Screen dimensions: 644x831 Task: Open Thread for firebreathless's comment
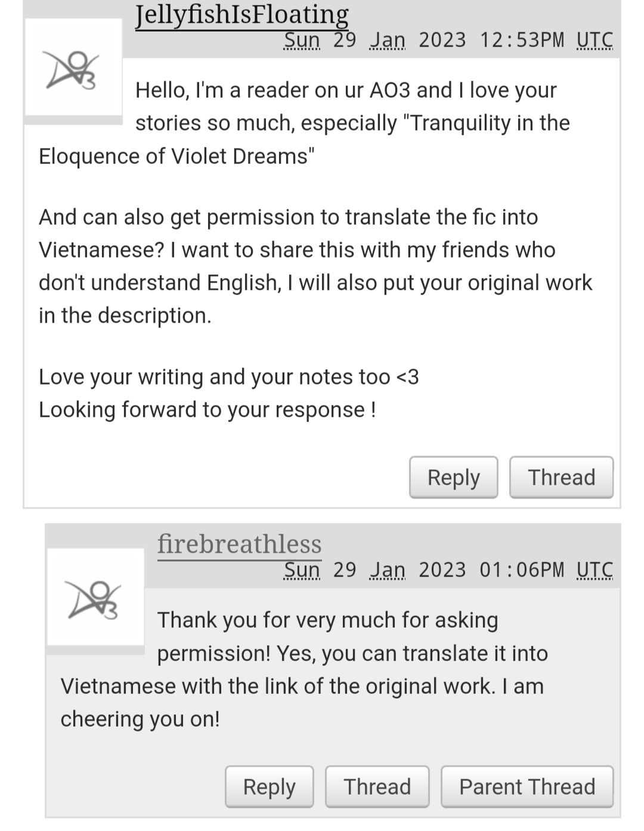[377, 787]
